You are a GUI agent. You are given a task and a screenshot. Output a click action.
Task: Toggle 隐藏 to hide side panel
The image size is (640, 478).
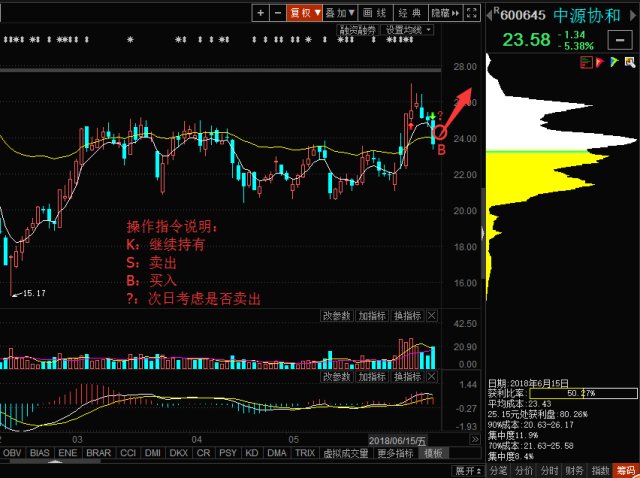coord(445,13)
